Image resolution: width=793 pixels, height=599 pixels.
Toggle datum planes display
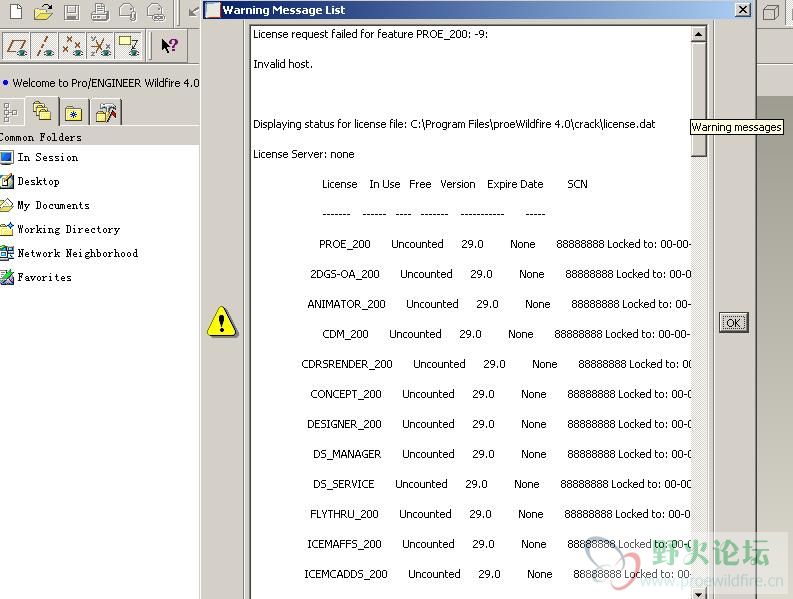[16, 46]
